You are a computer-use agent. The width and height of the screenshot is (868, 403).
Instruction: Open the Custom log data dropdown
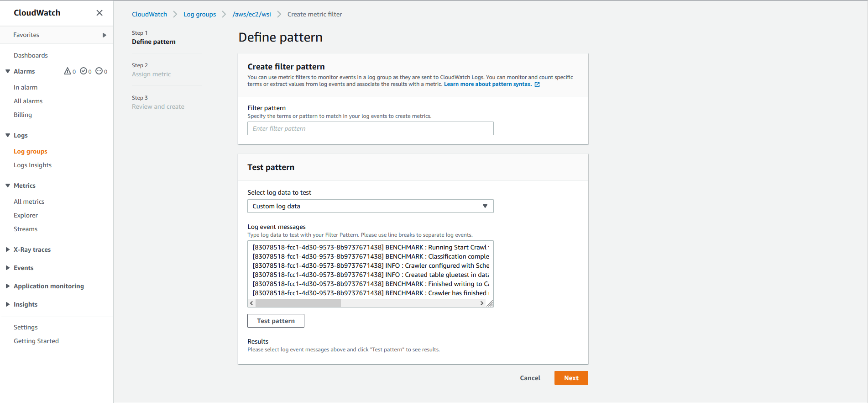[370, 206]
